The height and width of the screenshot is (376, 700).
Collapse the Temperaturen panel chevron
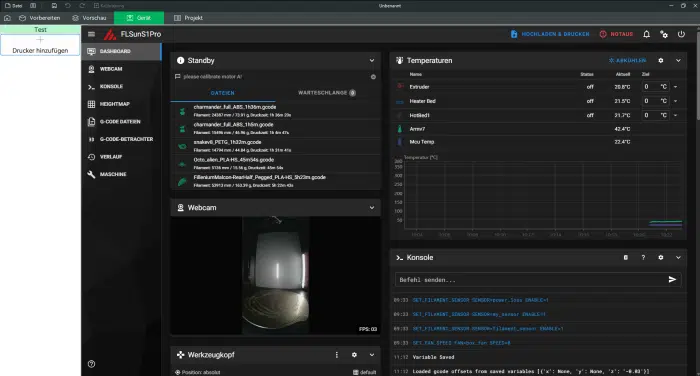tap(678, 60)
